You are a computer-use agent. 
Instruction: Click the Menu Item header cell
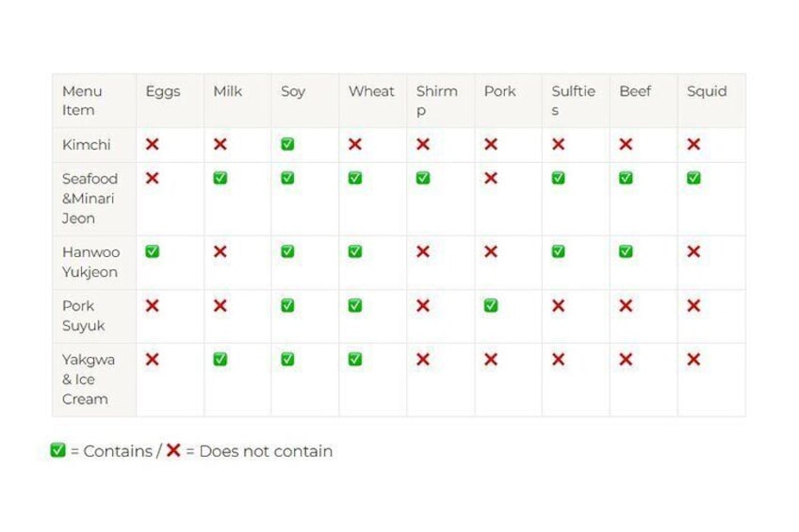(82, 100)
